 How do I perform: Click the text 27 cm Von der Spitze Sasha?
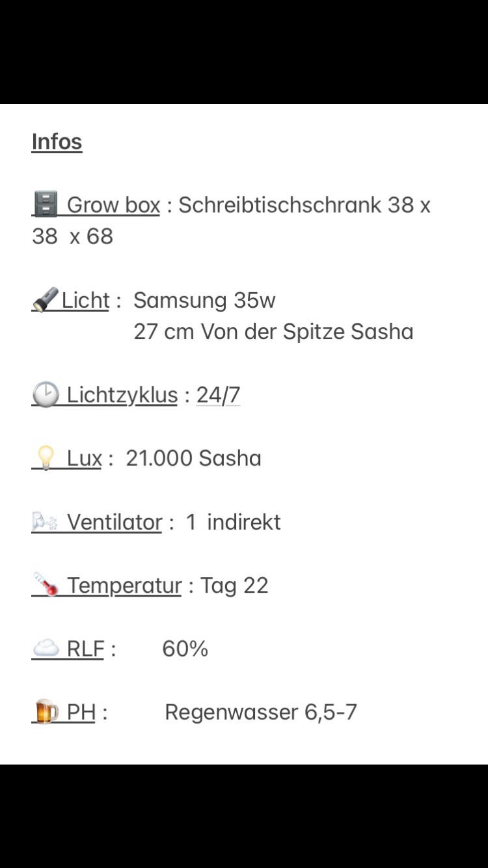coord(273,332)
